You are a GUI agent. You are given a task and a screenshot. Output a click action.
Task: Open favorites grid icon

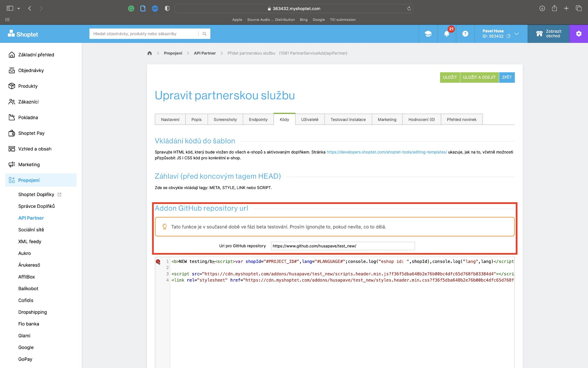point(7,20)
